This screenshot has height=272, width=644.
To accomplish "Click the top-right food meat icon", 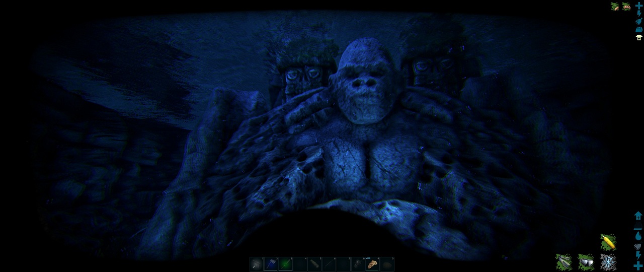I will [639, 21].
